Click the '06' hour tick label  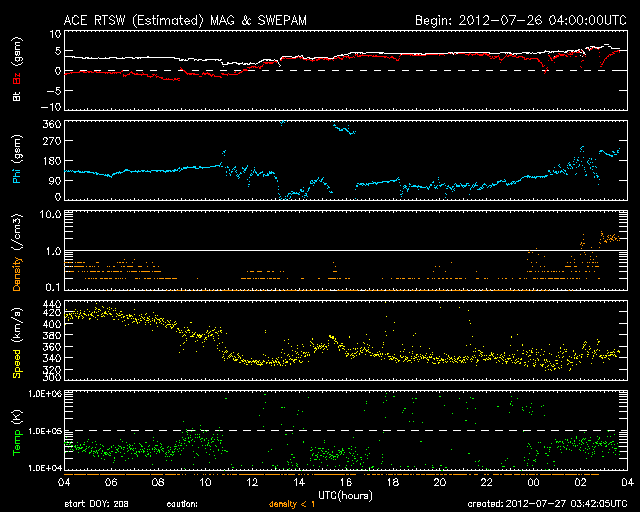click(x=111, y=483)
